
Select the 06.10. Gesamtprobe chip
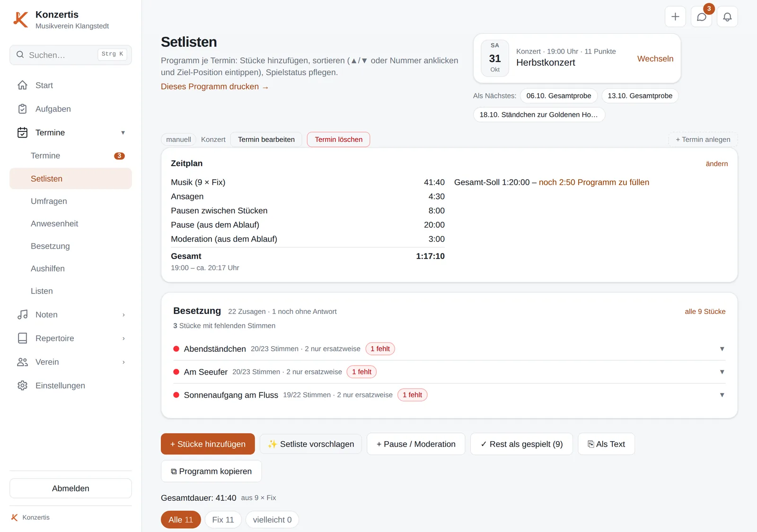559,96
